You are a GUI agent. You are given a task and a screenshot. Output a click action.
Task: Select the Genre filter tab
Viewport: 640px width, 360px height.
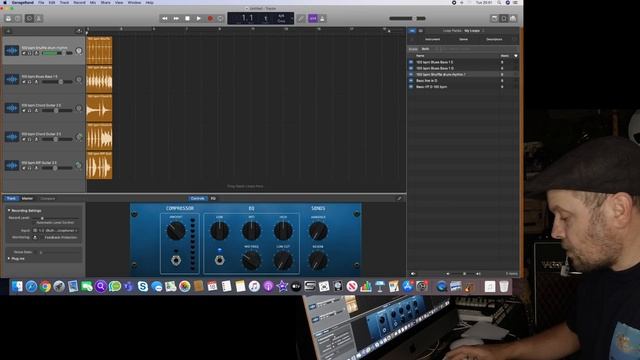click(463, 39)
